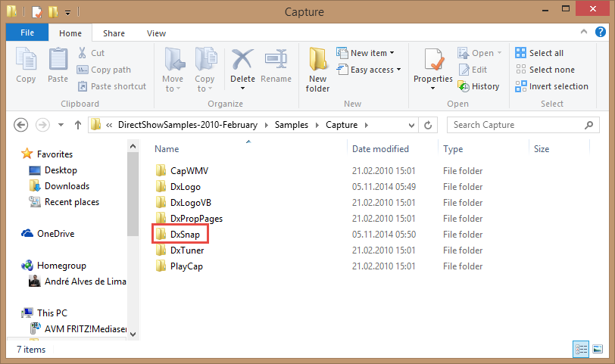Image resolution: width=615 pixels, height=364 pixels.
Task: Click the Back navigation arrow
Action: click(x=21, y=125)
